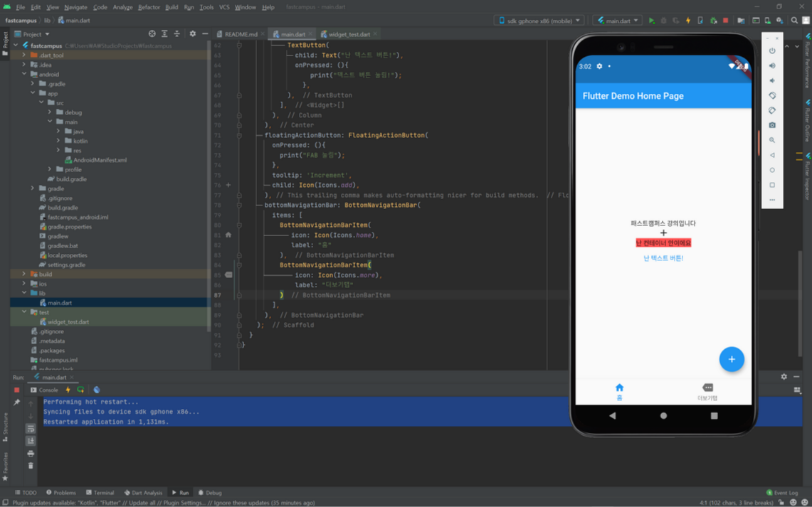
Task: Toggle the Project tool window sidebar button
Action: tap(5, 43)
